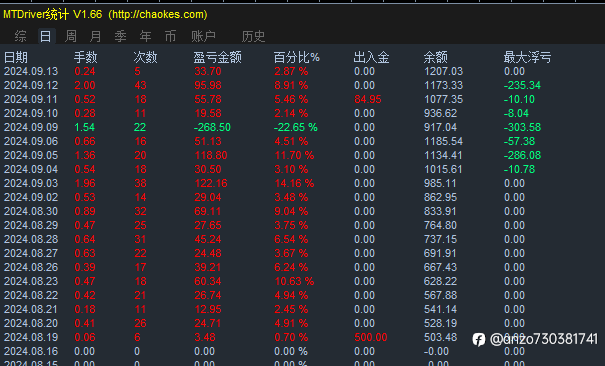This screenshot has height=366, width=605.
Task: Open the 月 monthly tab
Action: (95, 36)
